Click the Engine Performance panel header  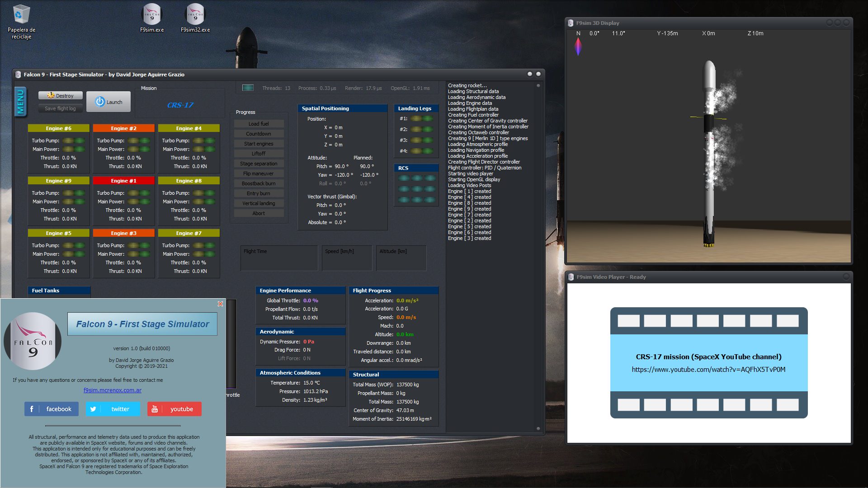click(x=301, y=291)
